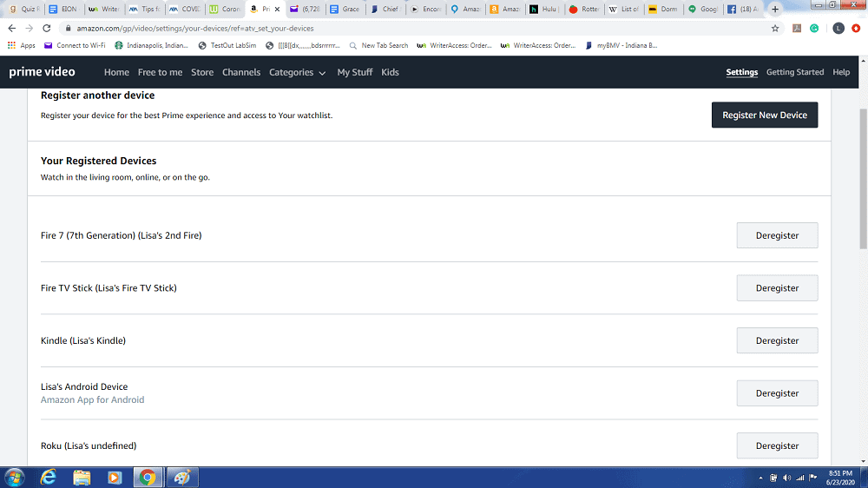
Task: Click the Action Center flag icon
Action: pyautogui.click(x=813, y=478)
